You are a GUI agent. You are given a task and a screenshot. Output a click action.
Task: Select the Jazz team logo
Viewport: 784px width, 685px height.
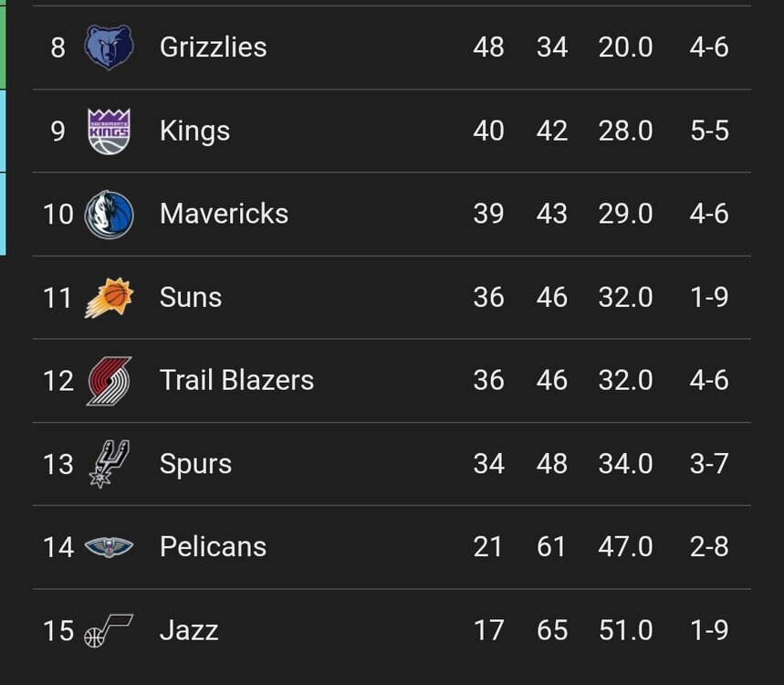click(109, 630)
